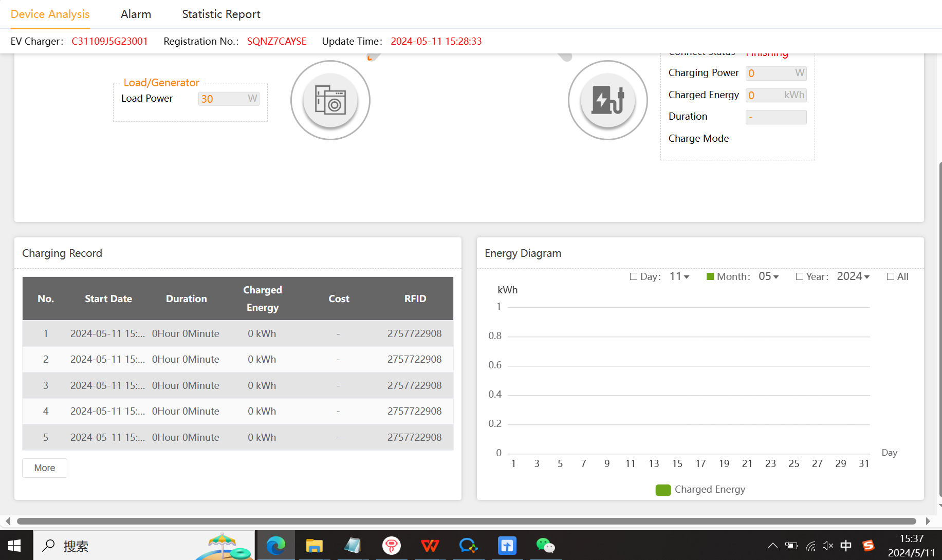Select charging record row number 3
The width and height of the screenshot is (942, 560).
tap(237, 385)
